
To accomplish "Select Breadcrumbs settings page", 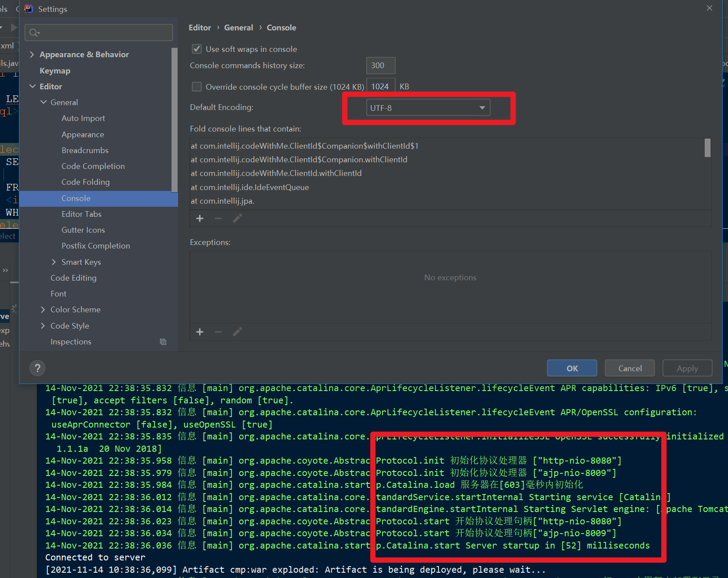I will (x=85, y=150).
